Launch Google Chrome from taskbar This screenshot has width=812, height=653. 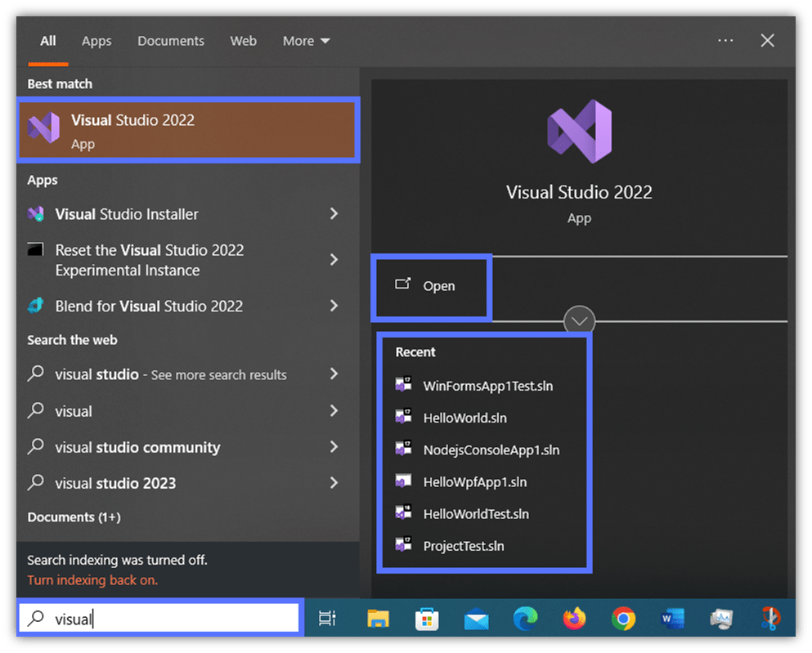pyautogui.click(x=623, y=619)
